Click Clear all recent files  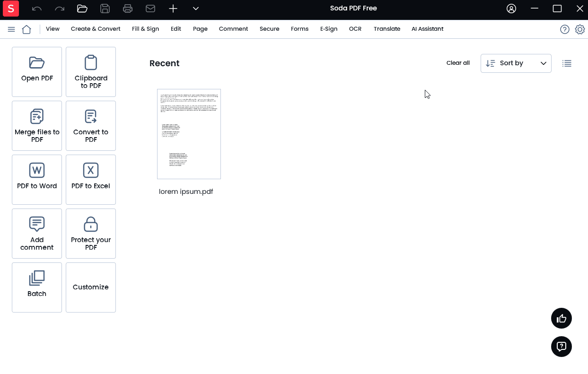point(458,63)
